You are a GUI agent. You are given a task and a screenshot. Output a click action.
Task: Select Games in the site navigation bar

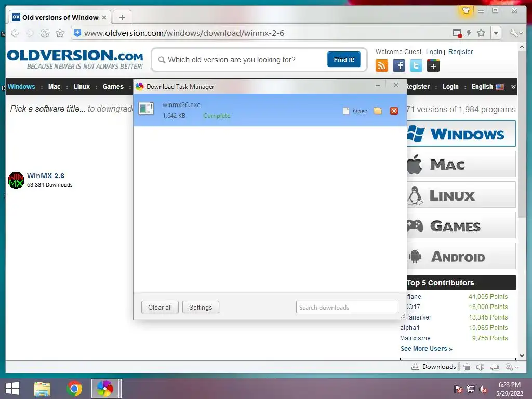[x=113, y=87]
